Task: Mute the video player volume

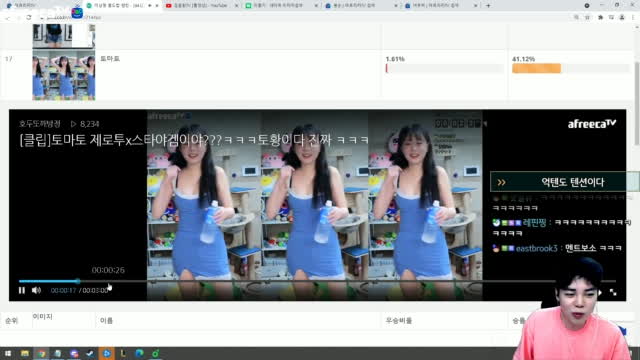Action: [x=36, y=290]
